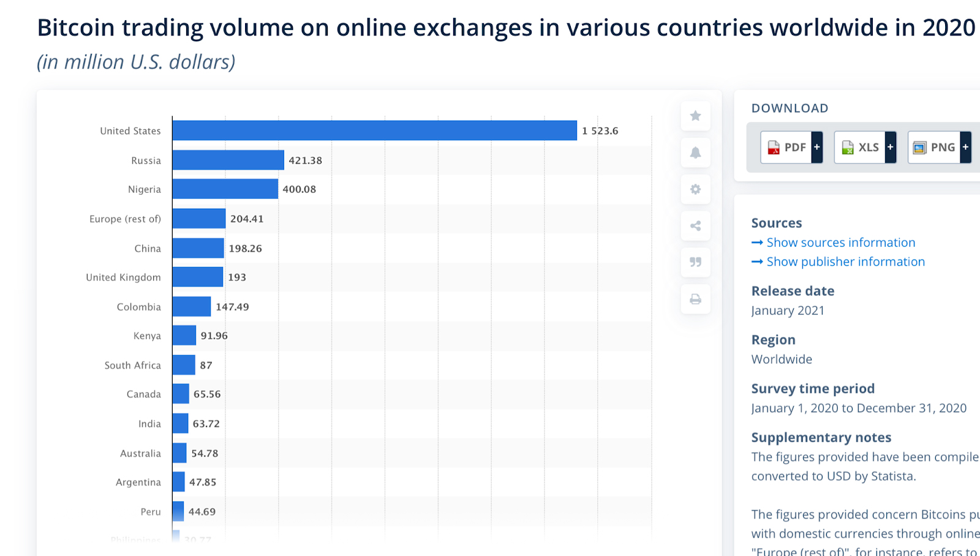Screen dimensions: 980x556
Task: Click the star favorite icon
Action: click(x=695, y=116)
